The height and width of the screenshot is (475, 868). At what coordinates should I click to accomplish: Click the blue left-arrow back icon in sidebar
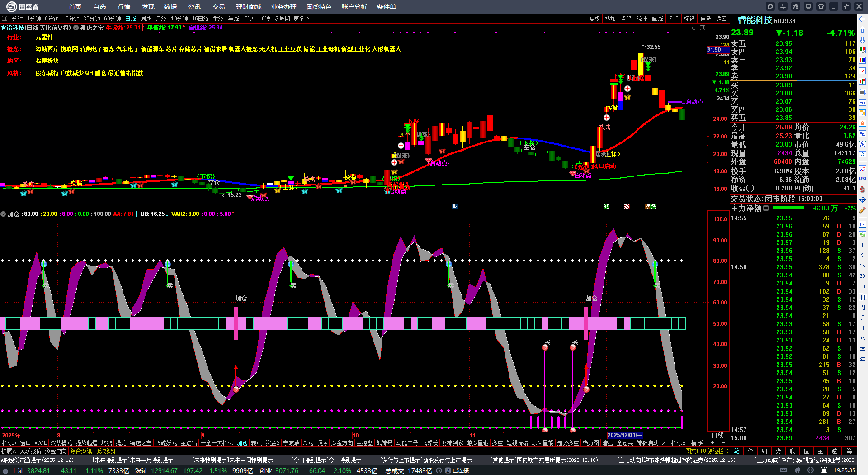coord(863,19)
